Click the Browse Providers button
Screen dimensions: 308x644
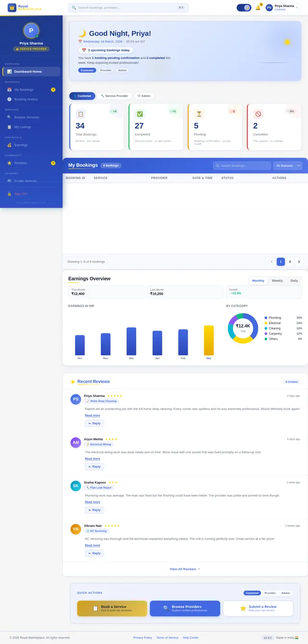(185, 608)
